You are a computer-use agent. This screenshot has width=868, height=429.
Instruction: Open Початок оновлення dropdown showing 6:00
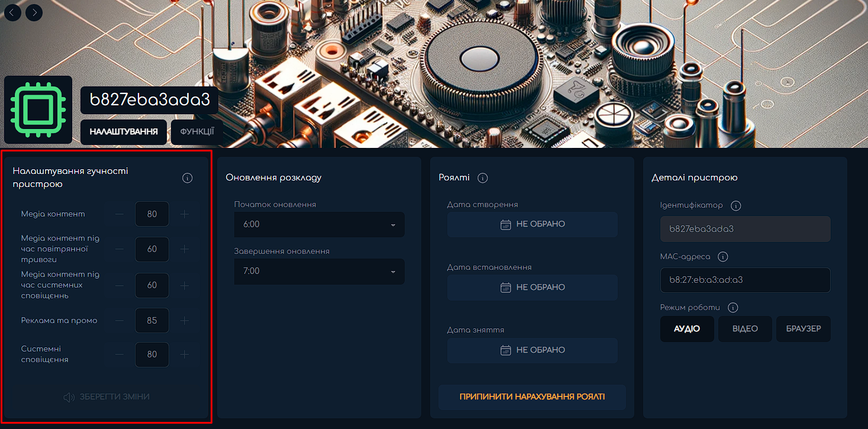320,224
